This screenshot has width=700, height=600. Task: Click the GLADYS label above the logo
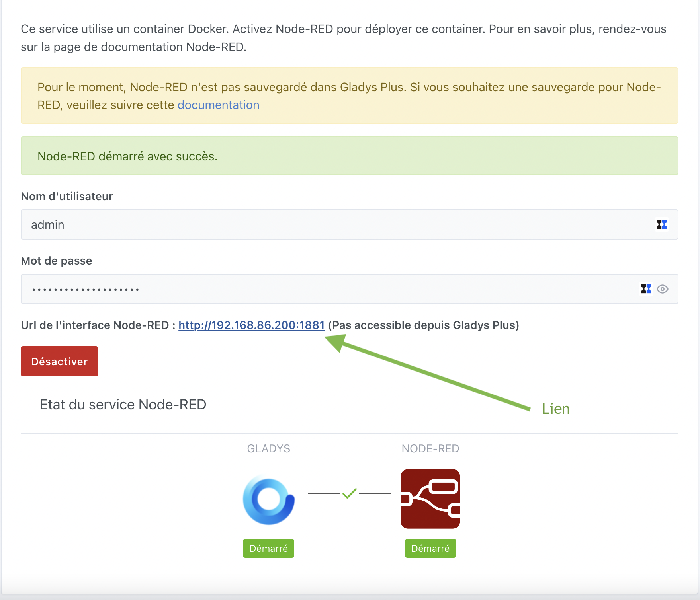(x=268, y=449)
